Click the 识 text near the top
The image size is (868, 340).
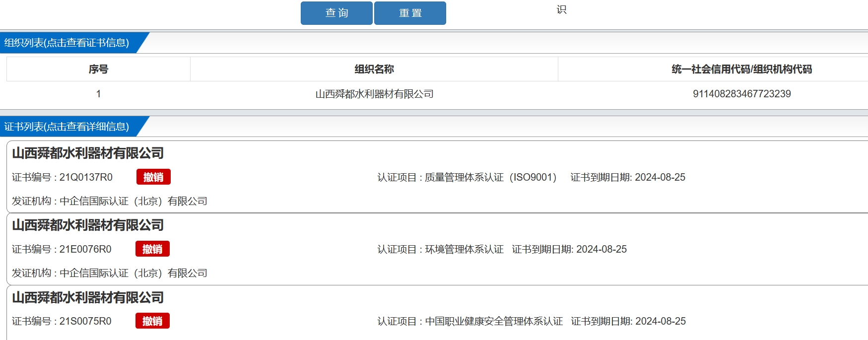(561, 9)
